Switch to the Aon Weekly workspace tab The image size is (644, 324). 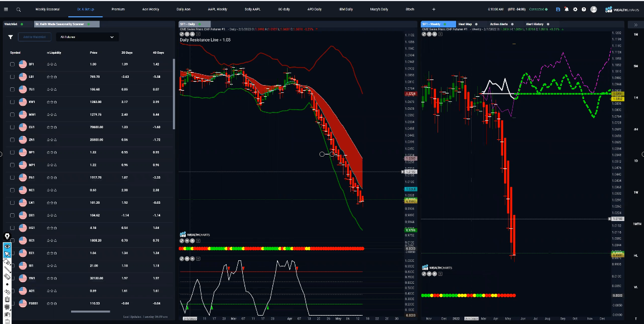[151, 9]
